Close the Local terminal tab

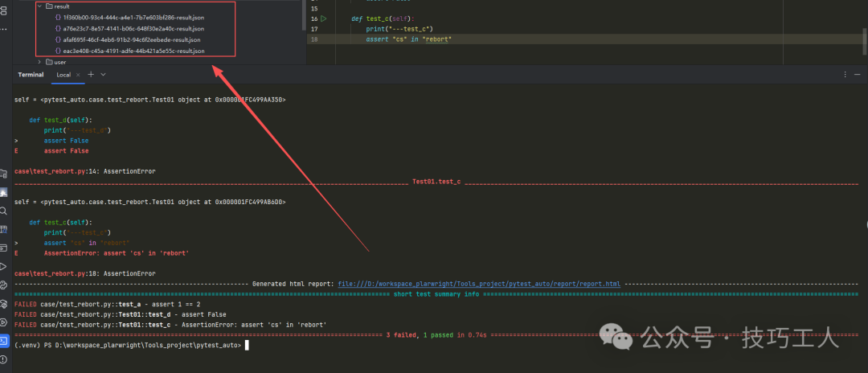(x=78, y=75)
